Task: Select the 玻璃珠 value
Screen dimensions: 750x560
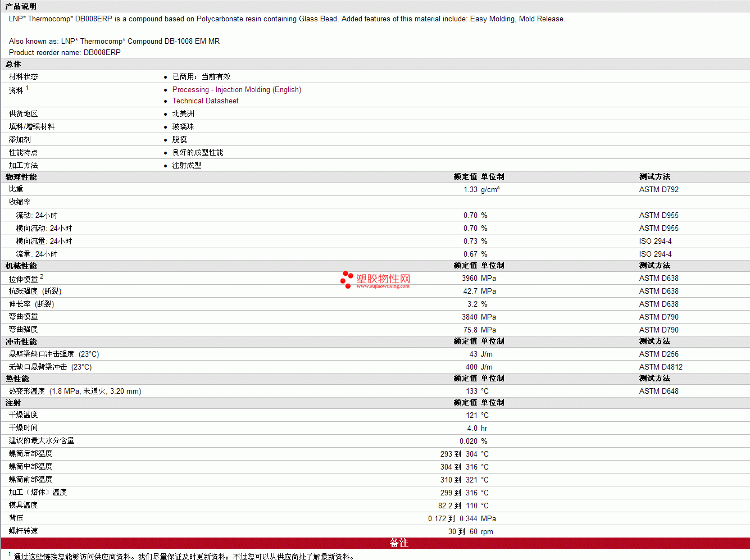Action: [x=183, y=127]
